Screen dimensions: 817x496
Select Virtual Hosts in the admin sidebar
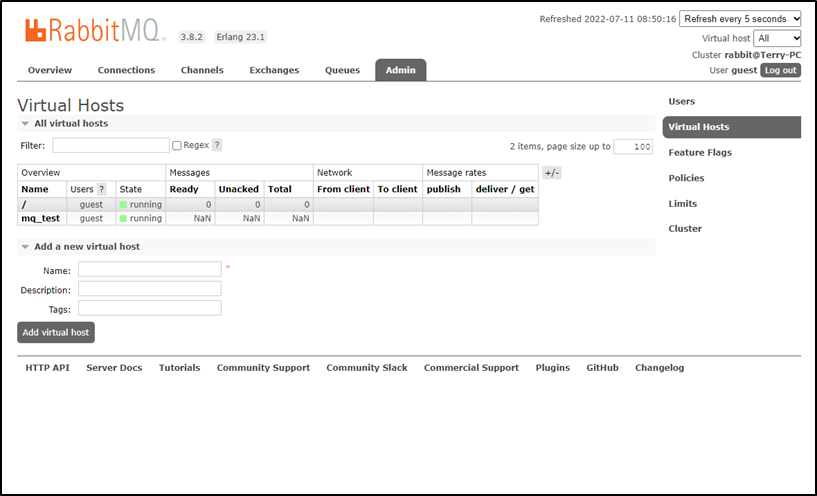[732, 127]
